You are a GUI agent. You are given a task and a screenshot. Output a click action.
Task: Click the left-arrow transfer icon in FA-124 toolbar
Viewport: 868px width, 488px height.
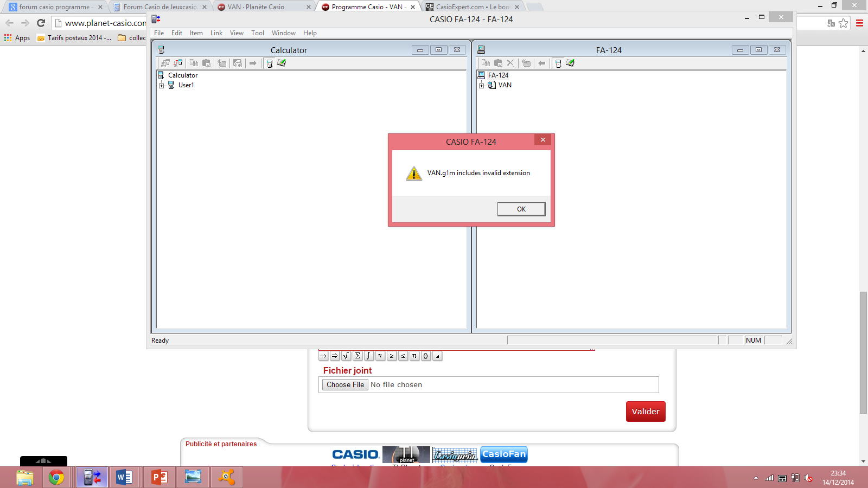(x=541, y=63)
